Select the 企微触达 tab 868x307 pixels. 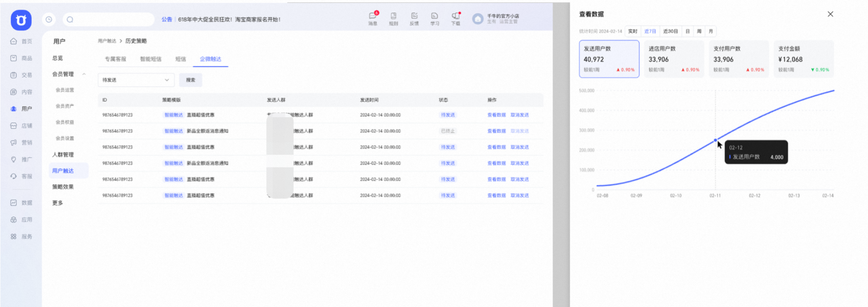[210, 59]
